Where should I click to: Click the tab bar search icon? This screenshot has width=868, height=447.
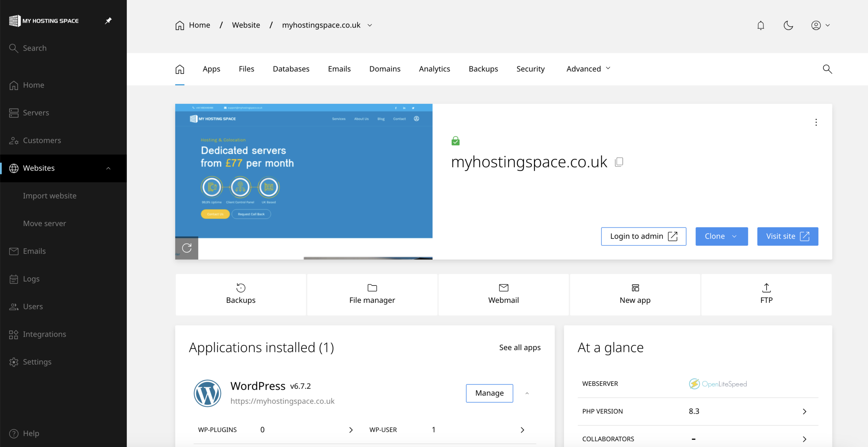(827, 69)
